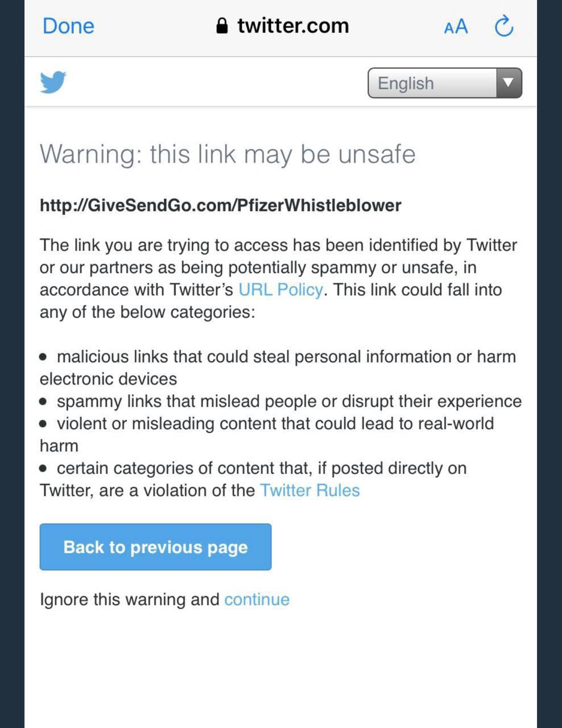Click continue to ignore the warning

257,599
